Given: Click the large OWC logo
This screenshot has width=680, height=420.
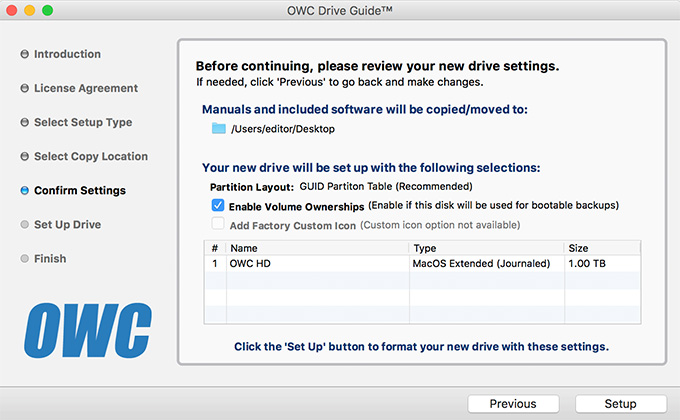Looking at the screenshot, I should pyautogui.click(x=88, y=330).
